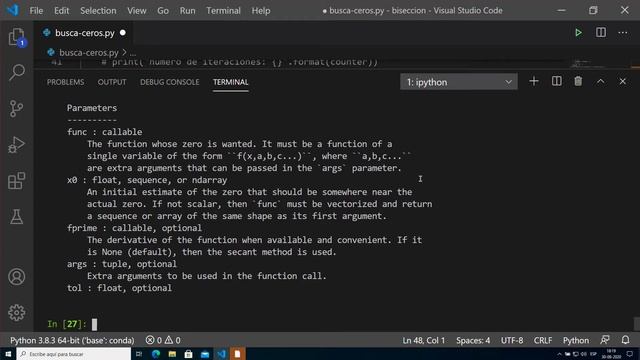The height and width of the screenshot is (360, 640).
Task: Open the Accounts menu icon
Action: click(17, 277)
